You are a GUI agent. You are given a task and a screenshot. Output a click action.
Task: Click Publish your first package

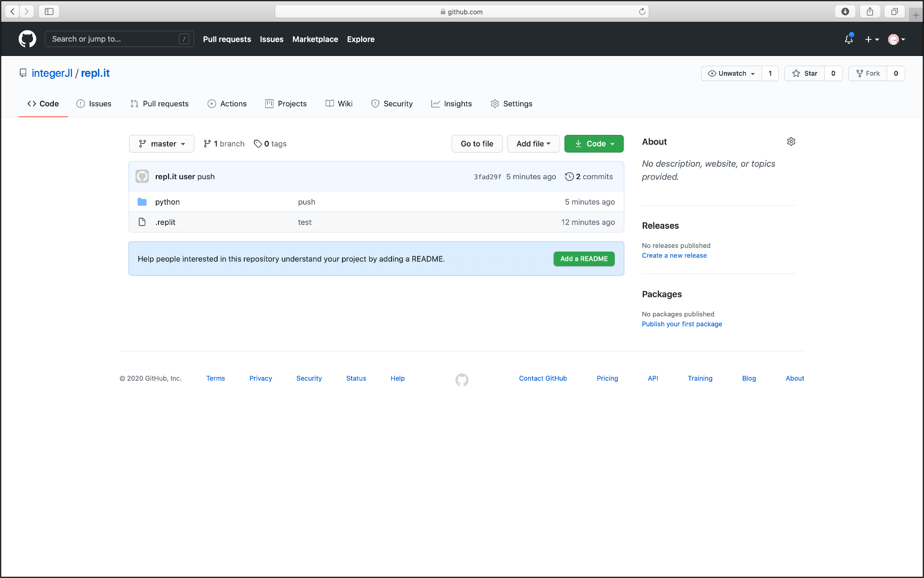pos(682,324)
